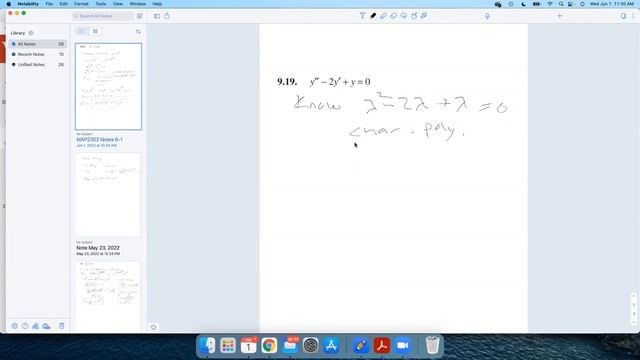Click the Share export icon
The height and width of the screenshot is (360, 640).
pyautogui.click(x=167, y=16)
